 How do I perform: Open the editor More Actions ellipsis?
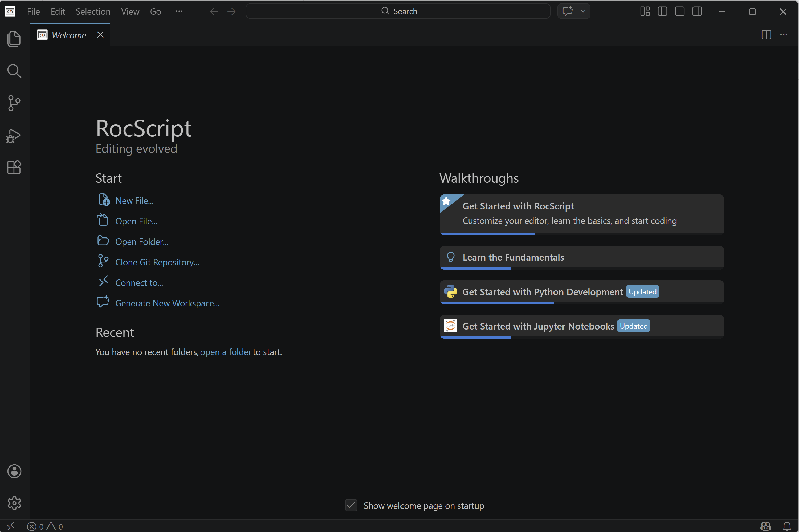(x=783, y=35)
